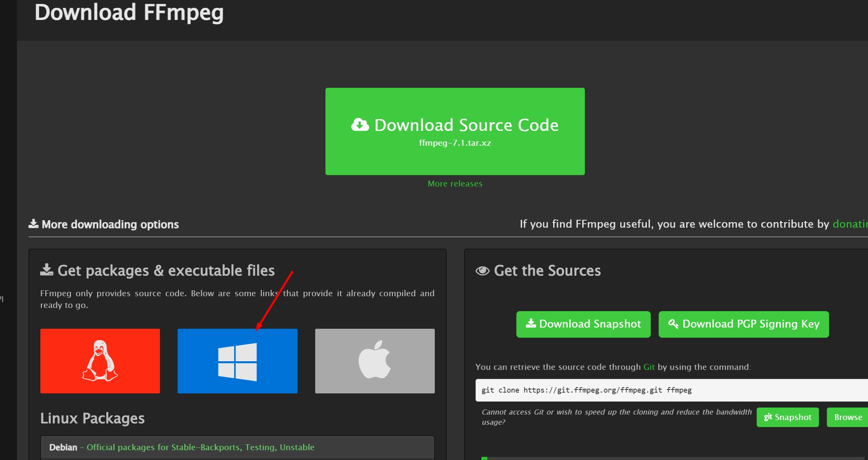Click the Get the Sources heading

[x=538, y=271]
